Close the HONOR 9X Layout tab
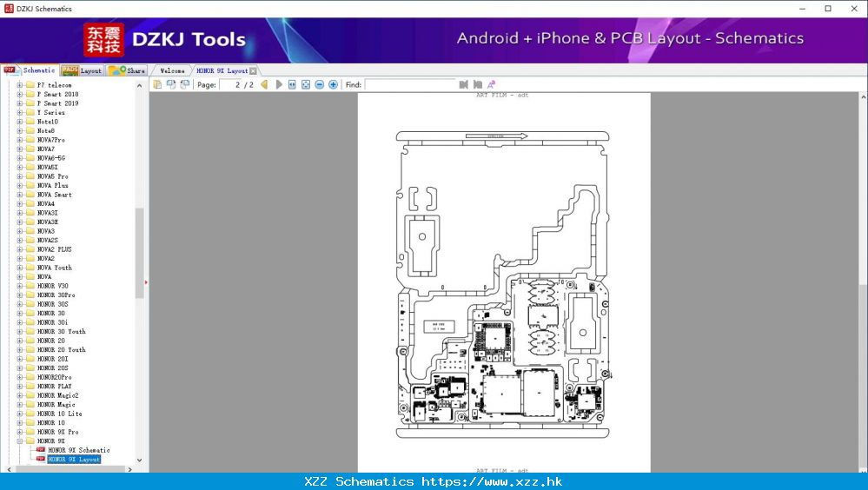Screen dimensions: 868x490 (253, 71)
